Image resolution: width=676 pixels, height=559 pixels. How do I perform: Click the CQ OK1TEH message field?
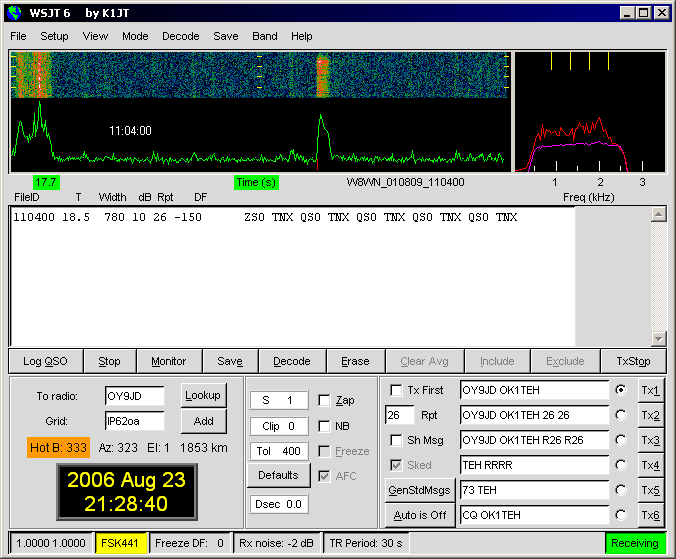point(535,515)
